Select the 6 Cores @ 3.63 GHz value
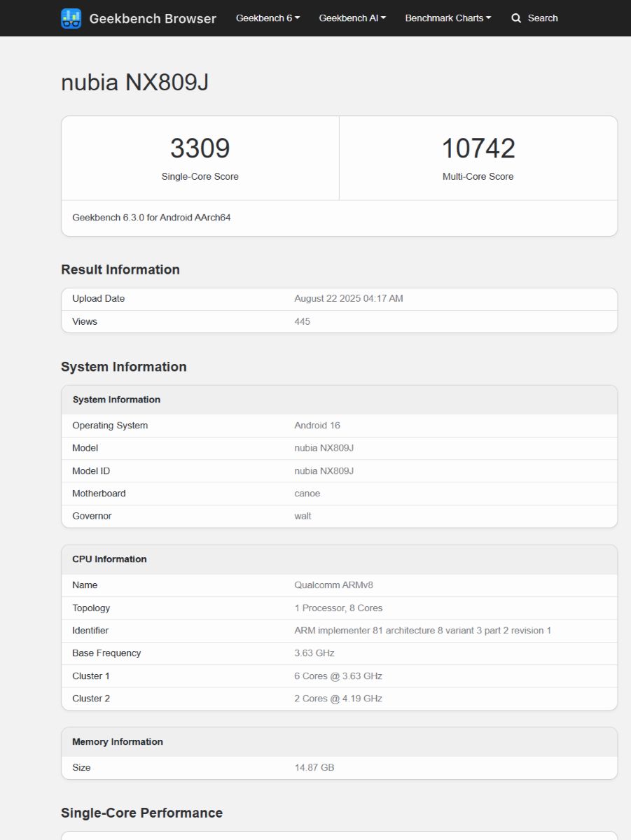The width and height of the screenshot is (631, 840). click(338, 676)
